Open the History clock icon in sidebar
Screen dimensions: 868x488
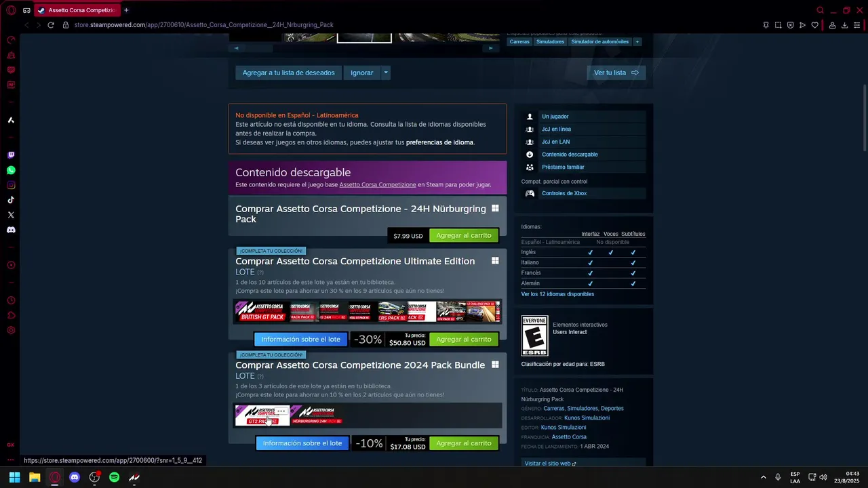[11, 300]
